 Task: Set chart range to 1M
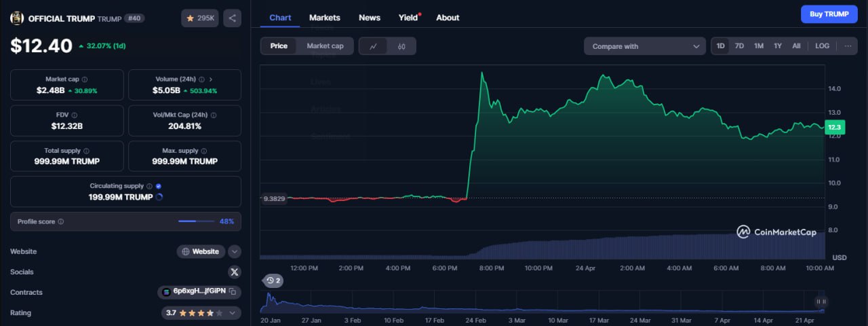pos(759,46)
